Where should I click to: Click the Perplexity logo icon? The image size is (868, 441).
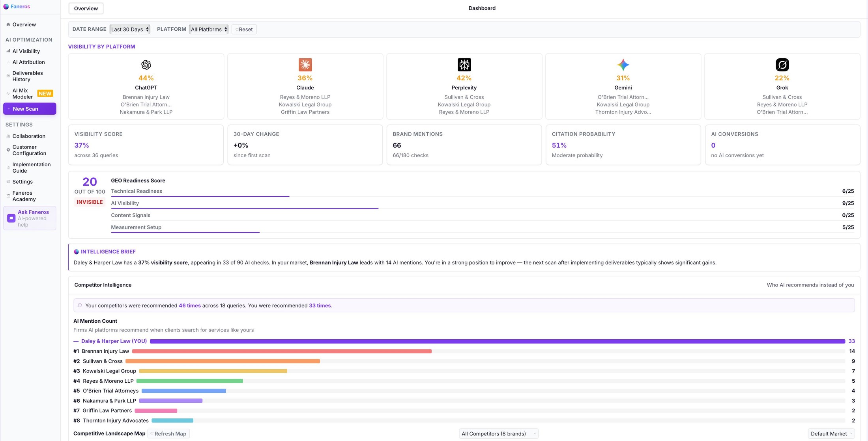pos(464,65)
